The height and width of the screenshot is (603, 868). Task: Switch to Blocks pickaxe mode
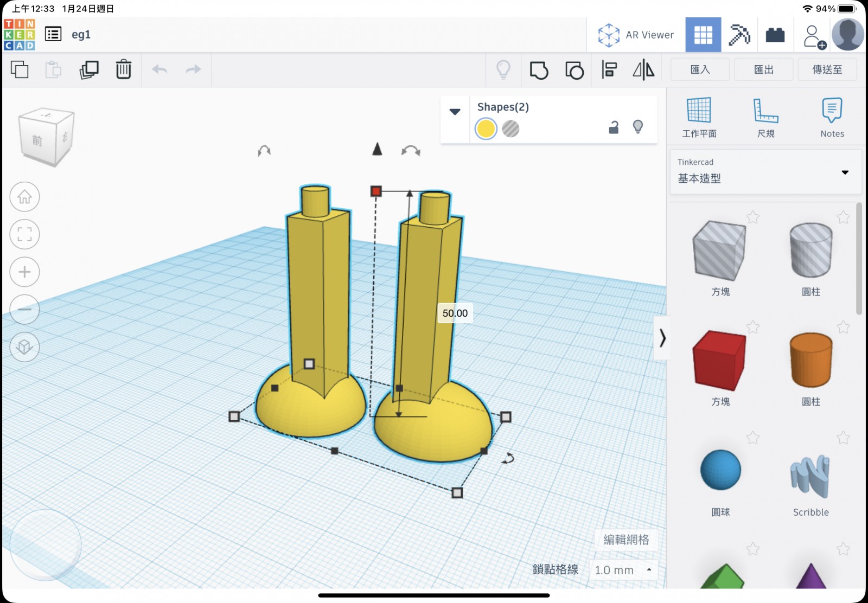click(x=739, y=35)
